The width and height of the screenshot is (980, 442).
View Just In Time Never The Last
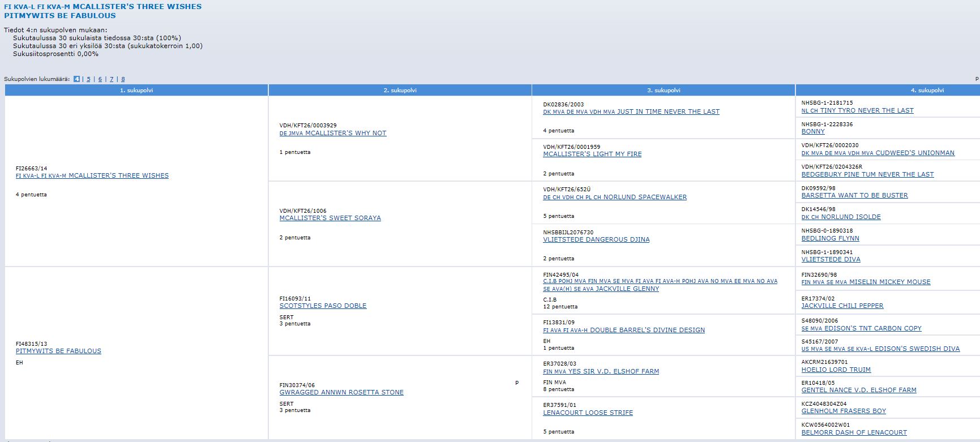click(631, 111)
